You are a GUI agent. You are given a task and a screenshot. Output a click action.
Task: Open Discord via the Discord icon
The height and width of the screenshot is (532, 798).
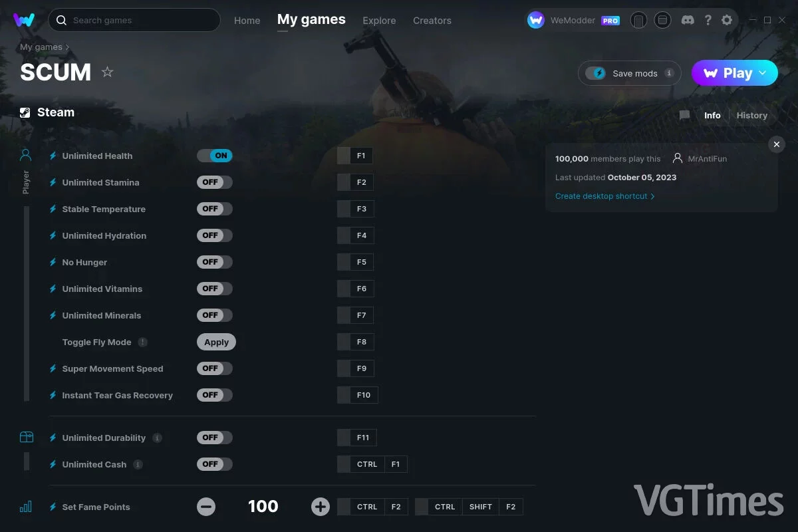click(x=688, y=20)
